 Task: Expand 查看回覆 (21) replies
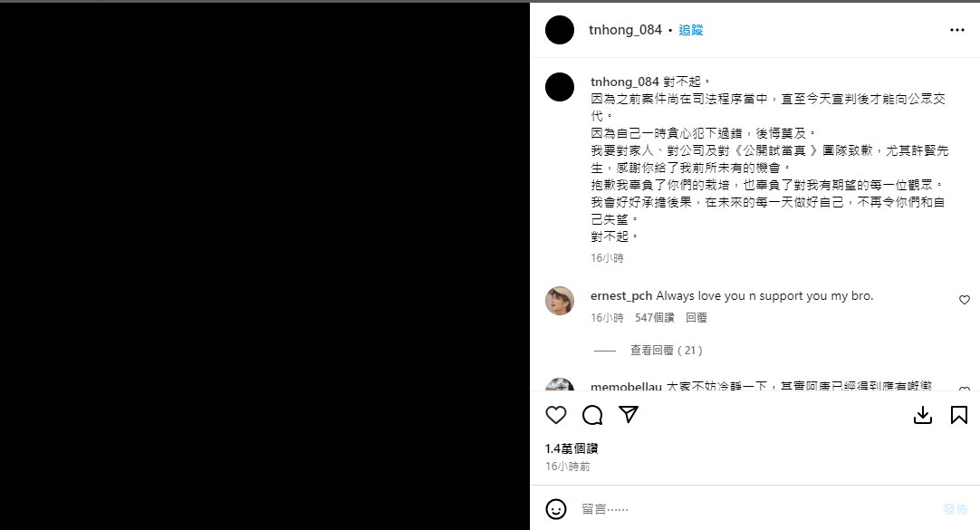[667, 351]
